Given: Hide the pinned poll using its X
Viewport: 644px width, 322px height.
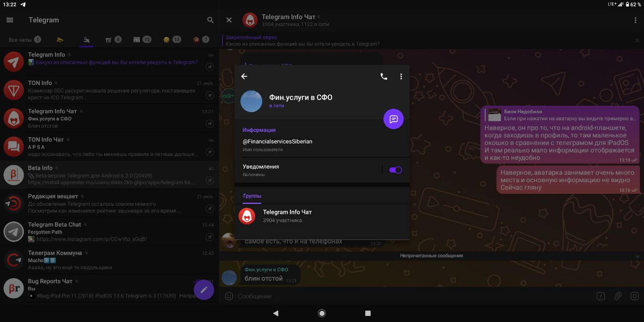Looking at the screenshot, I should [x=638, y=41].
